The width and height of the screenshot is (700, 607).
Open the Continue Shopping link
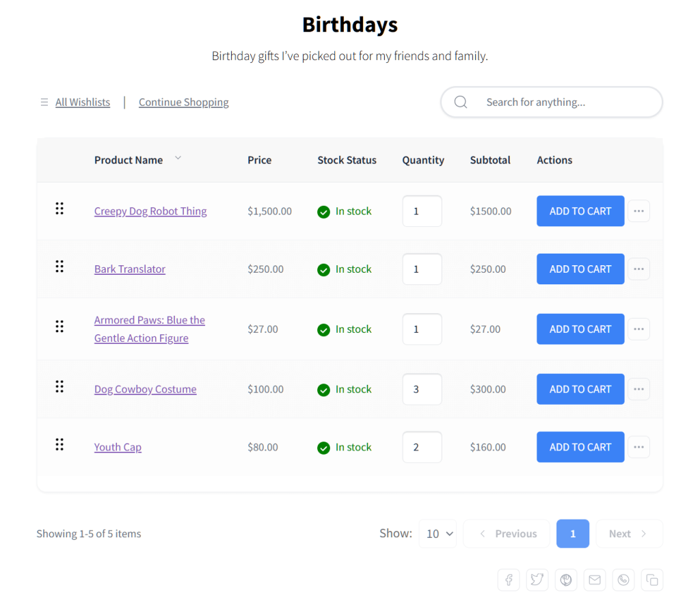point(183,102)
